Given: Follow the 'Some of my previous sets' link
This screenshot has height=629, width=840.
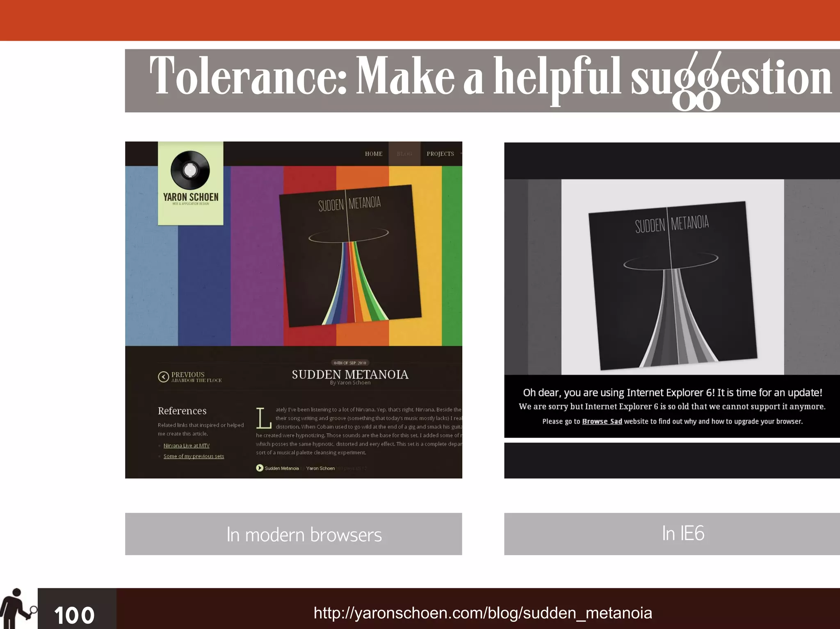Looking at the screenshot, I should (194, 456).
